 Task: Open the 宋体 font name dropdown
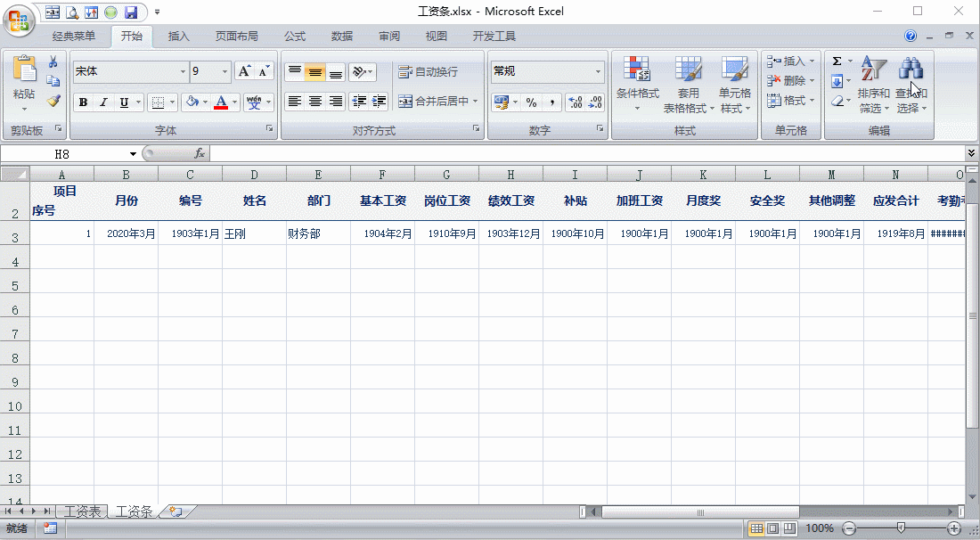coord(183,72)
